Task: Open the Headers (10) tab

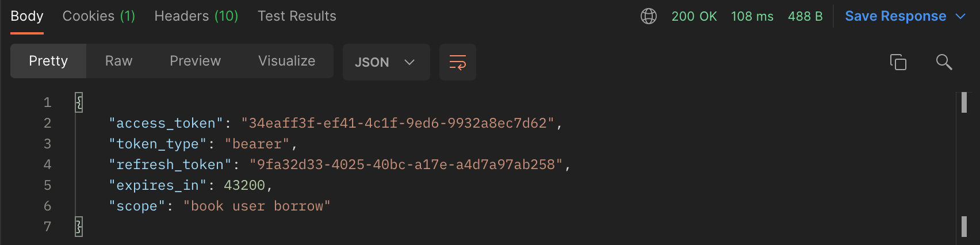Action: coord(196,16)
